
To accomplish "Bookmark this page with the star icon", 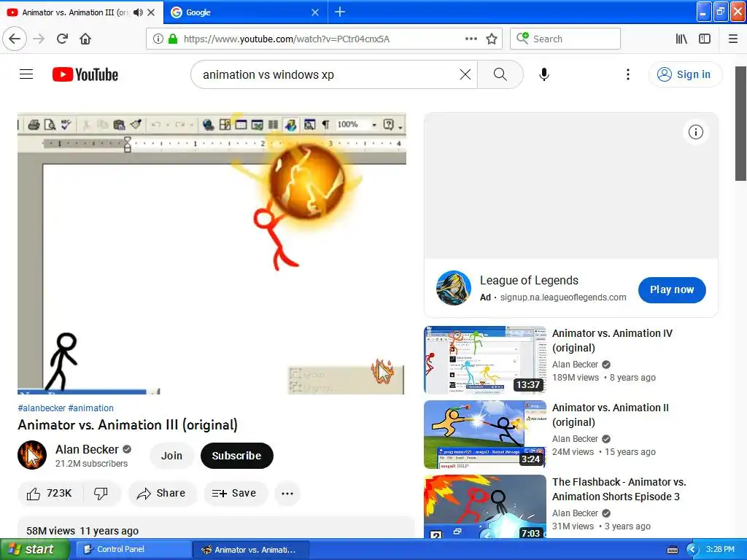I will (x=492, y=39).
